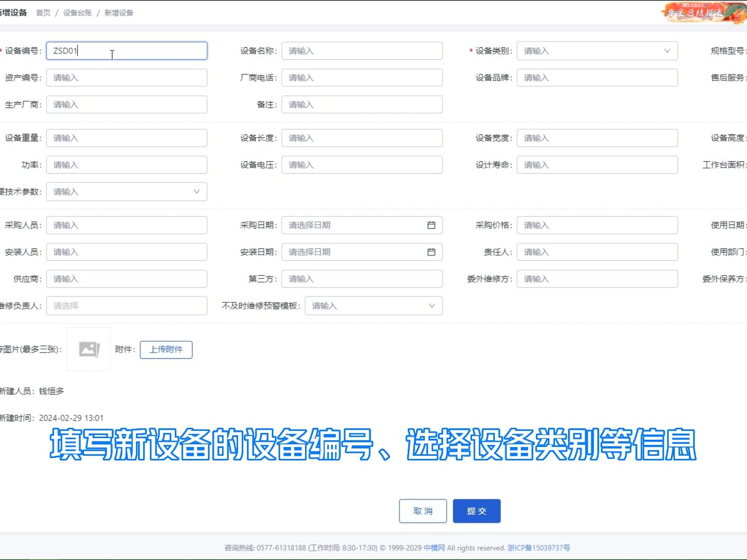Click the 取消 button to cancel
Image resolution: width=747 pixels, height=560 pixels.
(422, 510)
